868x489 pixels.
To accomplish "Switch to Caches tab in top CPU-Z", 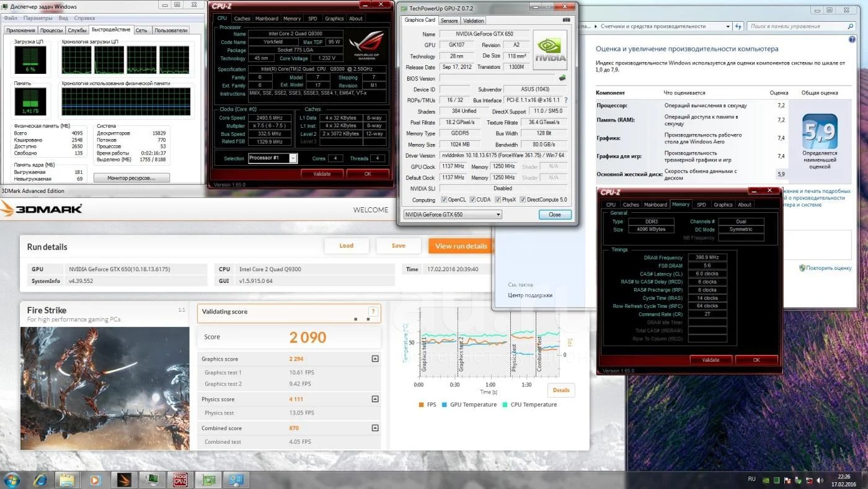I will 242,19.
